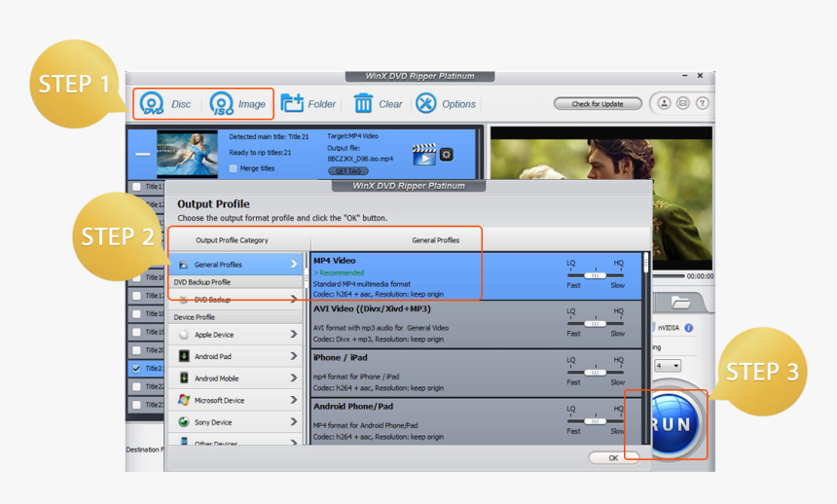This screenshot has width=837, height=504.
Task: Select the Android Mobile category
Action: [236, 378]
